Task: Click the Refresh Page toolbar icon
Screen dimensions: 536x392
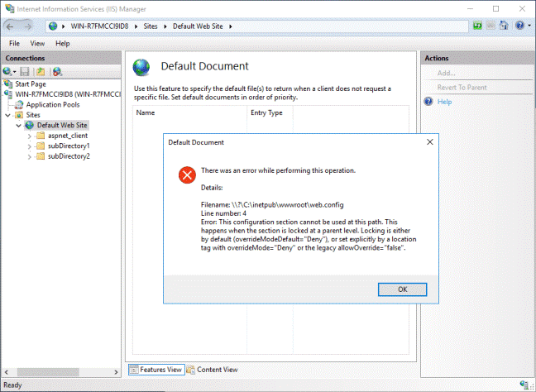Action: [477, 26]
